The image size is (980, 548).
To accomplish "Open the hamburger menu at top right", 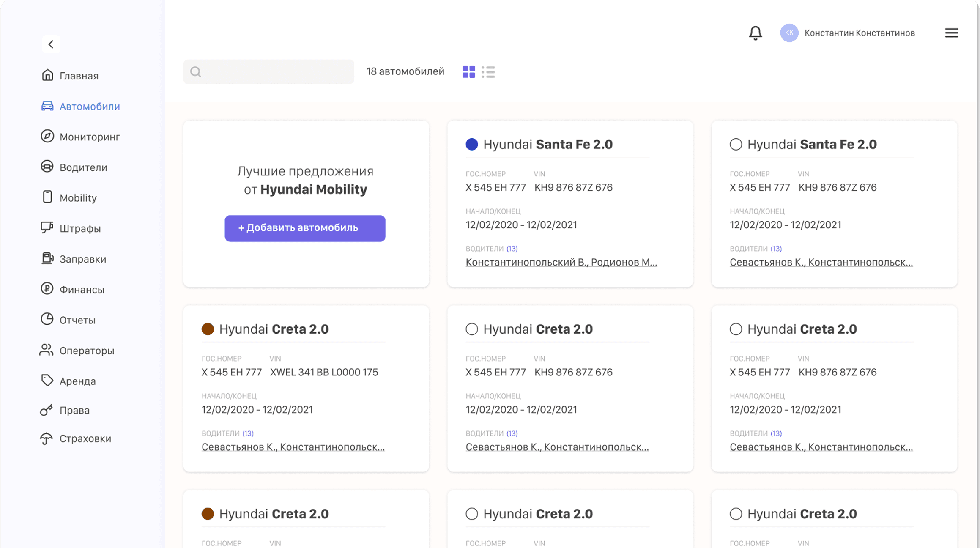I will coord(951,33).
